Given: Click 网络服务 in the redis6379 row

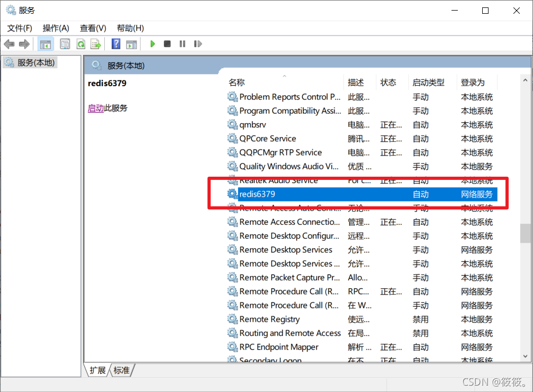Looking at the screenshot, I should click(x=476, y=194).
